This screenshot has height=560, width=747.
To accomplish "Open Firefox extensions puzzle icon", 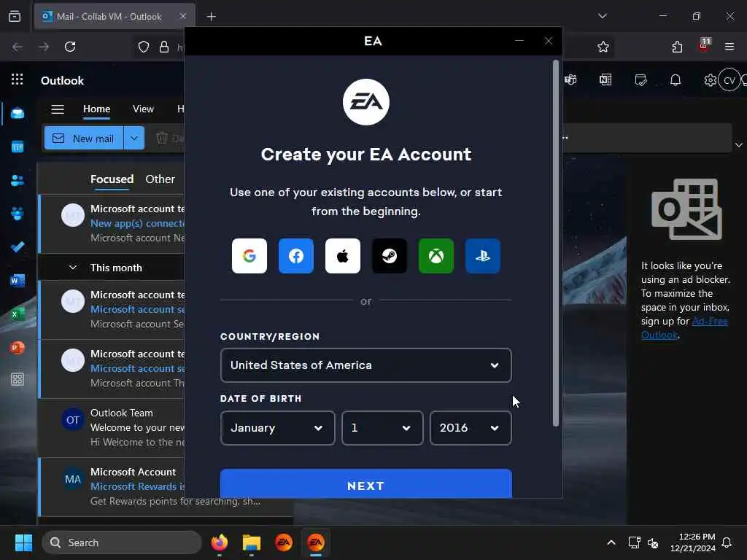I will tap(677, 47).
